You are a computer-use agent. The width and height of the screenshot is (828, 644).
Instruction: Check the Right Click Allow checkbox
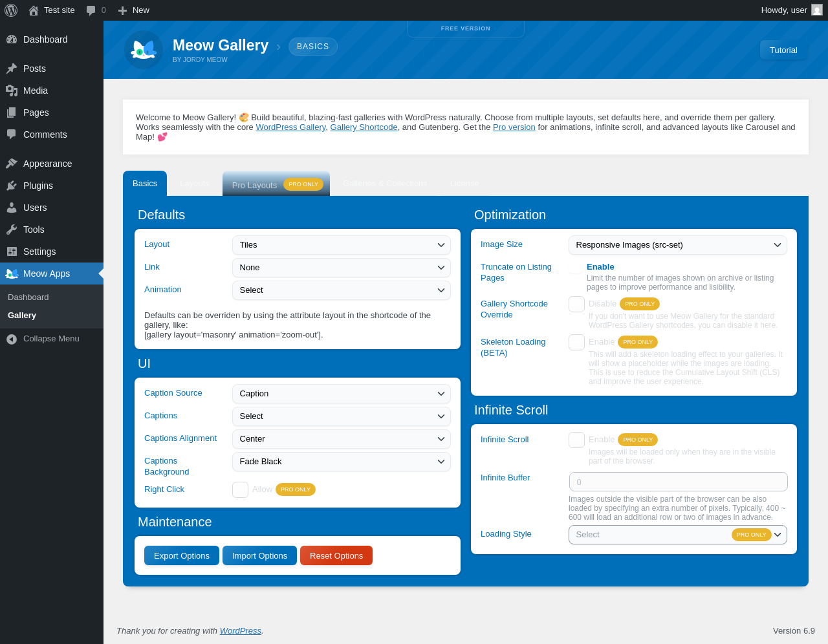coord(240,489)
